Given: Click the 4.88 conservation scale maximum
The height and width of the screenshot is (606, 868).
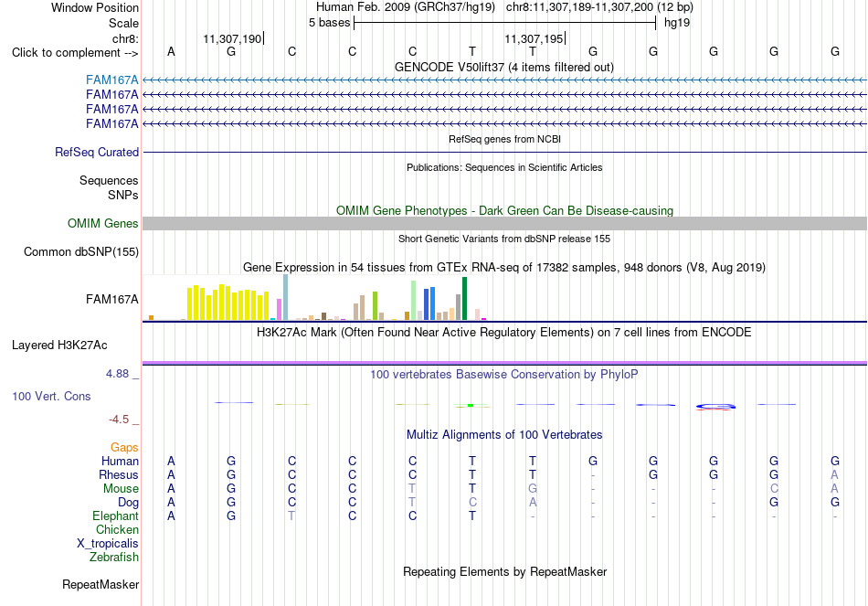Looking at the screenshot, I should (x=117, y=374).
